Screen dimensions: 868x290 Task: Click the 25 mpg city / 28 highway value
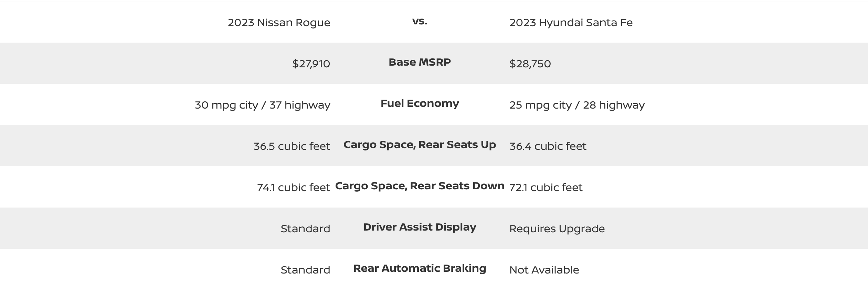click(x=577, y=105)
